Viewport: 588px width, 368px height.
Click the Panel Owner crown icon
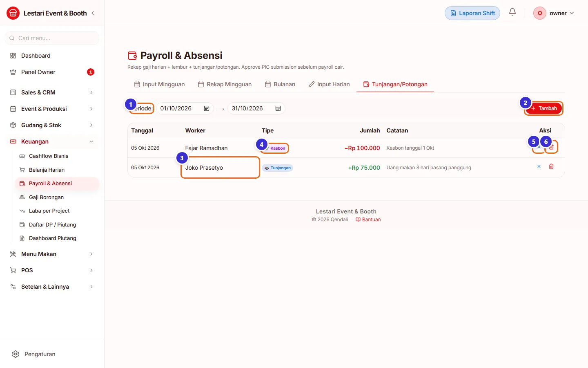13,72
